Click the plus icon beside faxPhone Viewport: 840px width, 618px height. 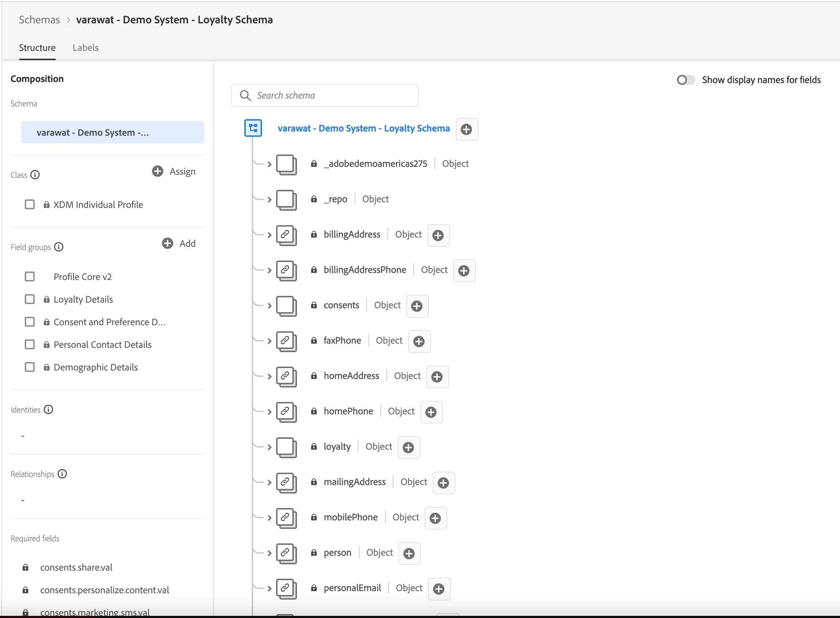pos(419,341)
